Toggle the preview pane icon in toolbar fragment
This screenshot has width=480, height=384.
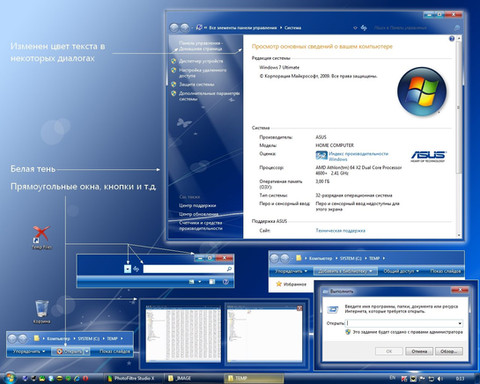(212, 282)
